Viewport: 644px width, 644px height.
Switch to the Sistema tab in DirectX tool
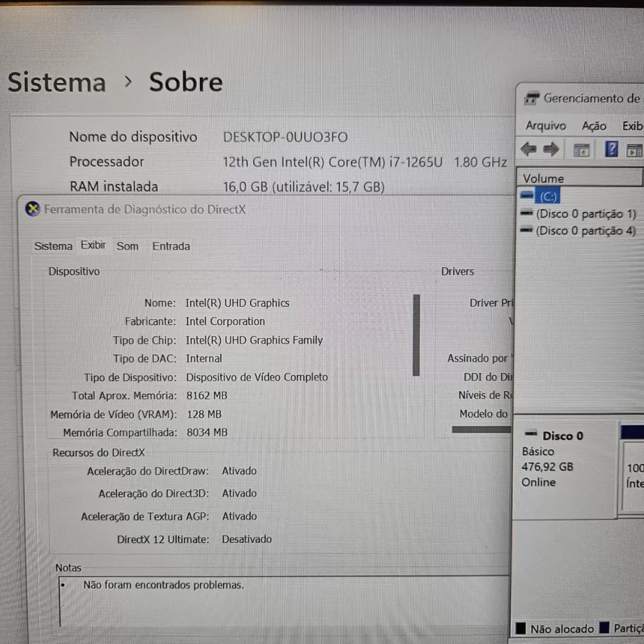53,246
